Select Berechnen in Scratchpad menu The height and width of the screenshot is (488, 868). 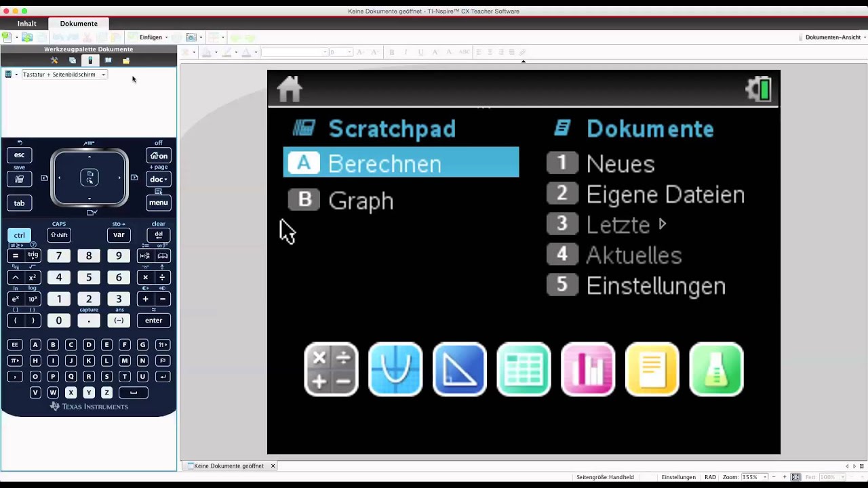point(401,163)
